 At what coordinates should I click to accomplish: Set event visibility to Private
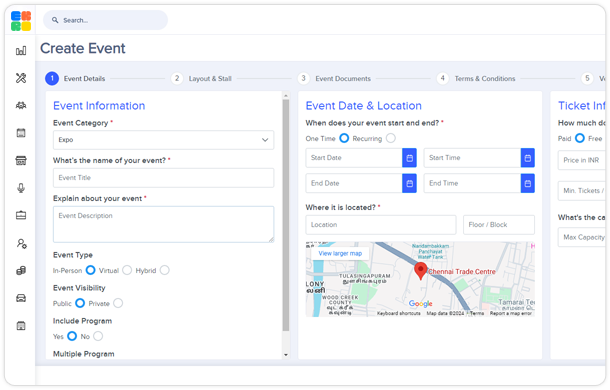tap(118, 303)
